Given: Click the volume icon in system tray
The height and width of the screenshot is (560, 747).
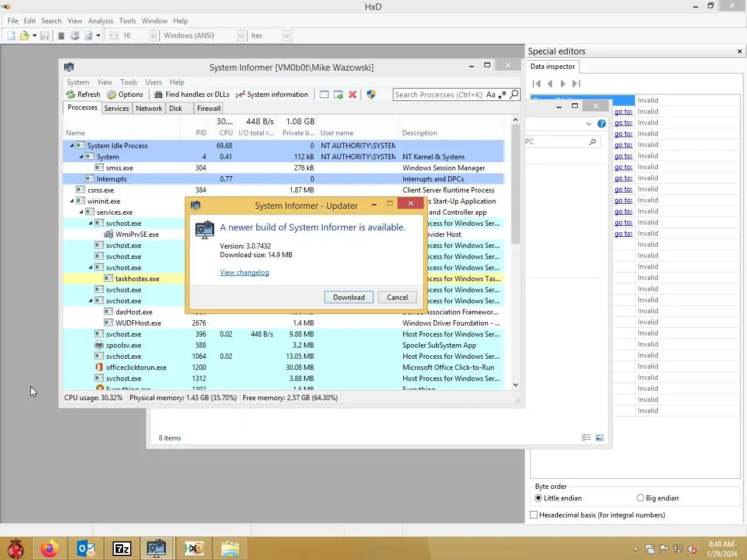Looking at the screenshot, I should click(692, 549).
